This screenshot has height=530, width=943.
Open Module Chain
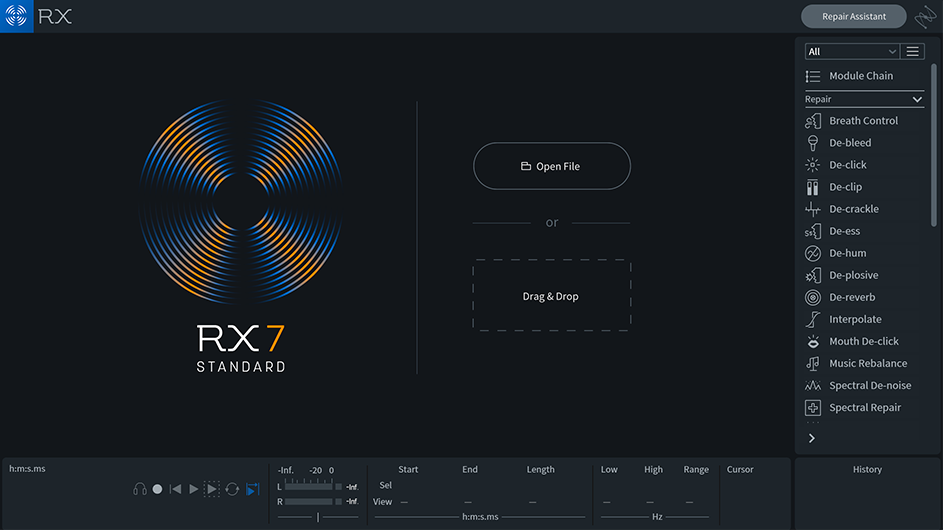861,76
